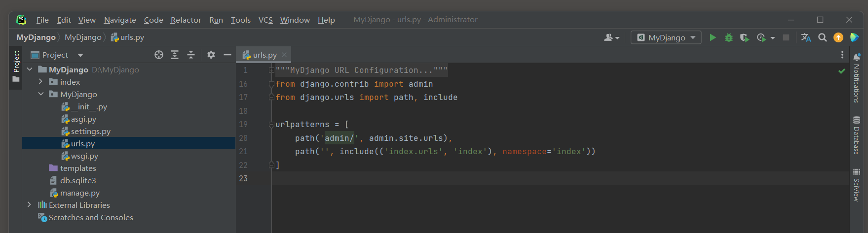Click the orange update arrow icon
The width and height of the screenshot is (868, 233).
[x=838, y=37]
